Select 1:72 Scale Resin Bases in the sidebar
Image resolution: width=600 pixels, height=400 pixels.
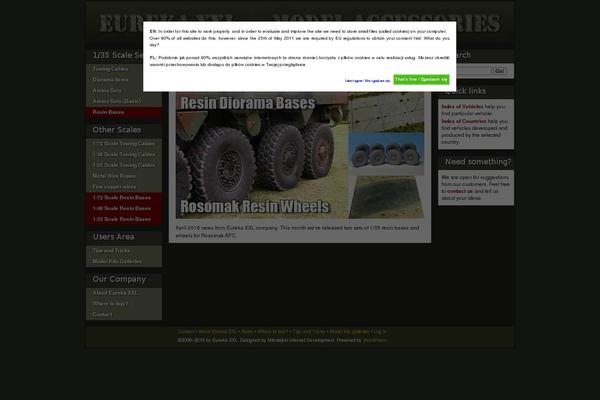[124, 198]
